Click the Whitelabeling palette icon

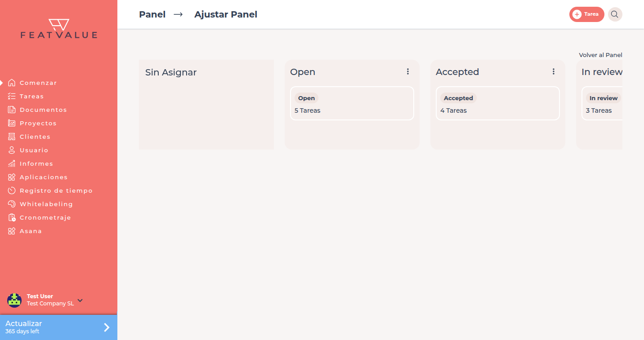[x=12, y=204]
